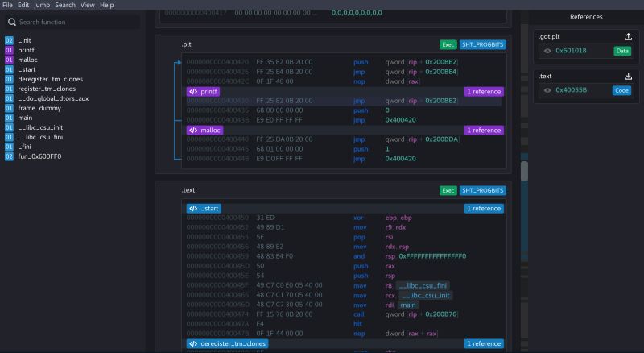
Task: Click the Exec badge on .text section
Action: 448,190
